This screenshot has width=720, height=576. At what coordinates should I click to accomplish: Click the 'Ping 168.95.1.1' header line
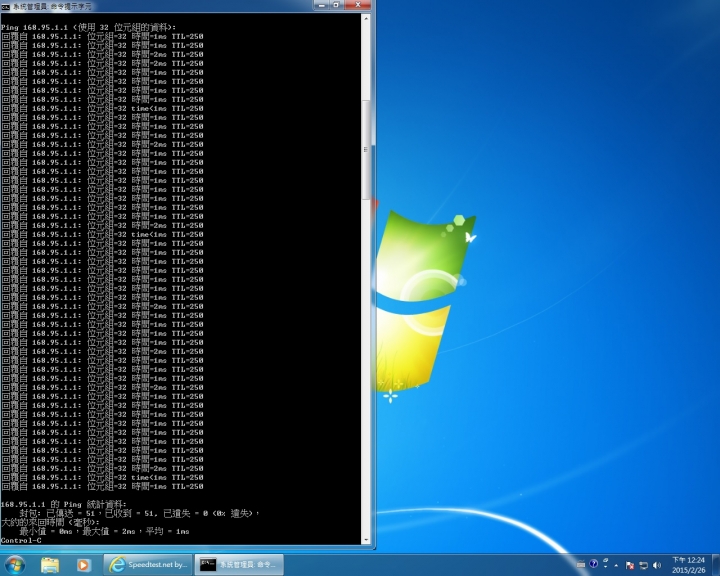[88, 27]
